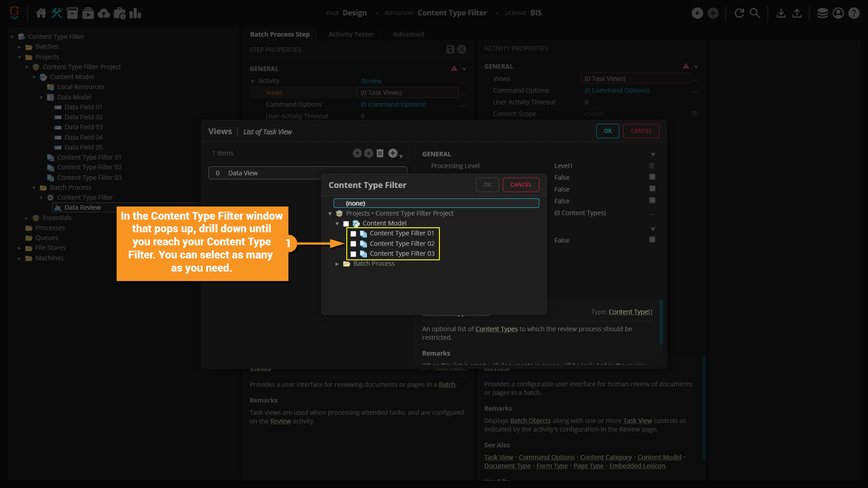
Task: Open the Home page icon
Action: pyautogui.click(x=41, y=13)
